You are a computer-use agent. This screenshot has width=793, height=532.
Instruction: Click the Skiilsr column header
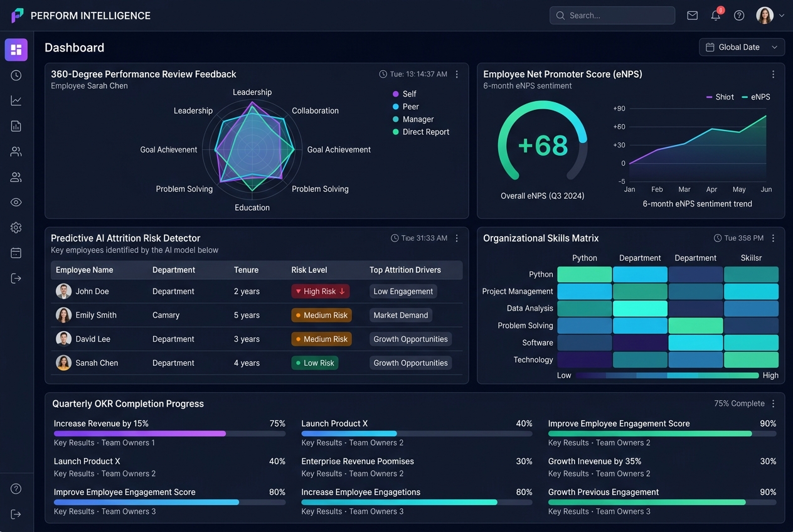pos(751,258)
